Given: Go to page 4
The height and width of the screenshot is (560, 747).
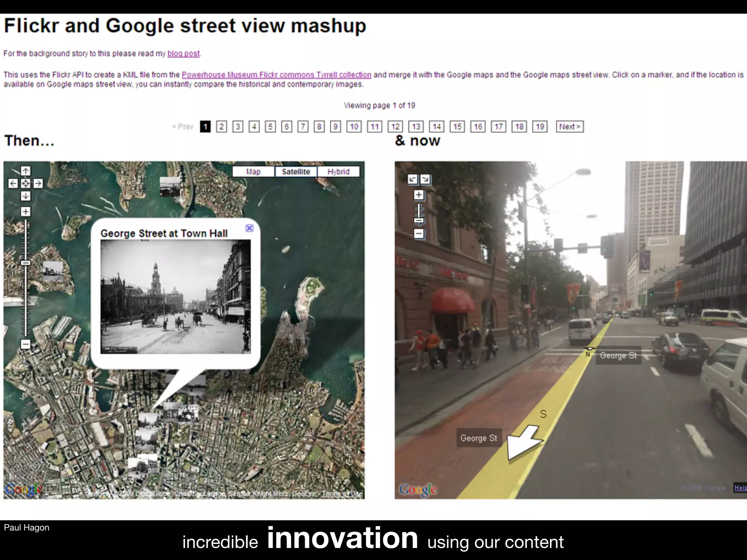Looking at the screenshot, I should (x=254, y=127).
